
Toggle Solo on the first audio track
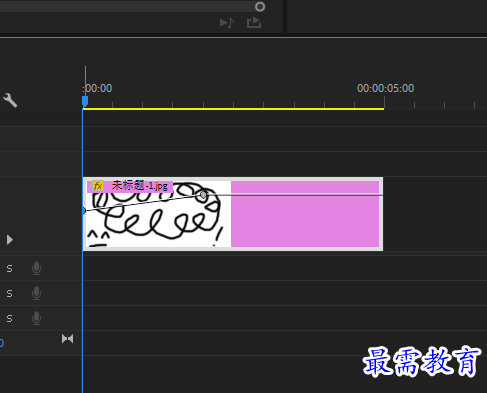pos(9,268)
